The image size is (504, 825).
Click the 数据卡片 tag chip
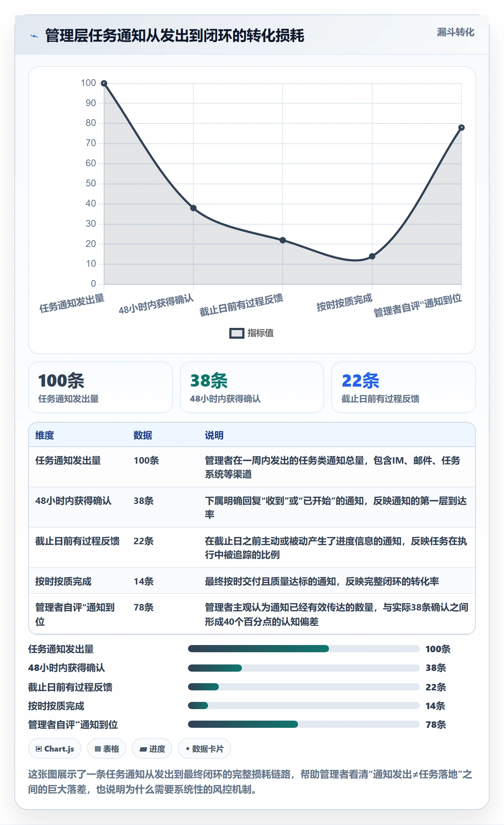[204, 749]
